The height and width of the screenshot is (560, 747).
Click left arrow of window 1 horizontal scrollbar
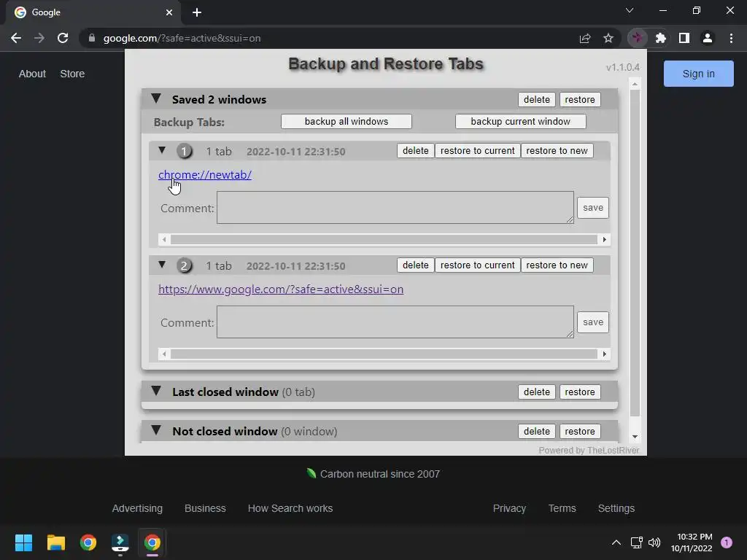[164, 239]
